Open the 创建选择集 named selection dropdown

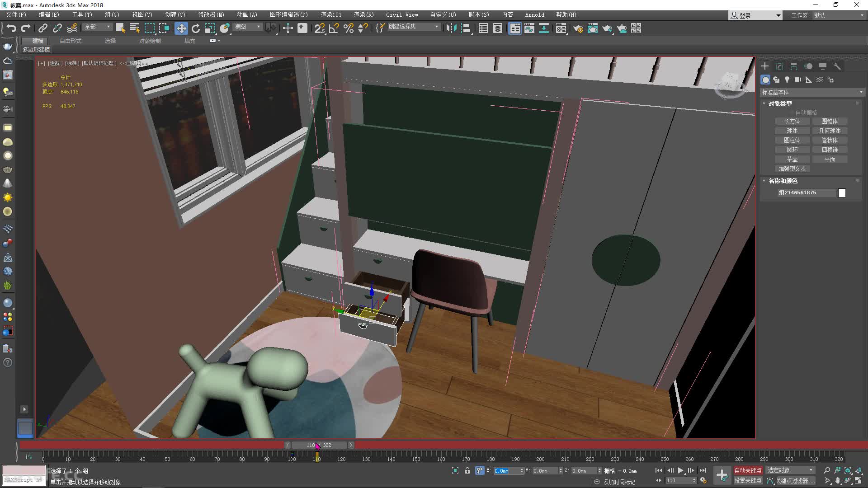click(414, 27)
